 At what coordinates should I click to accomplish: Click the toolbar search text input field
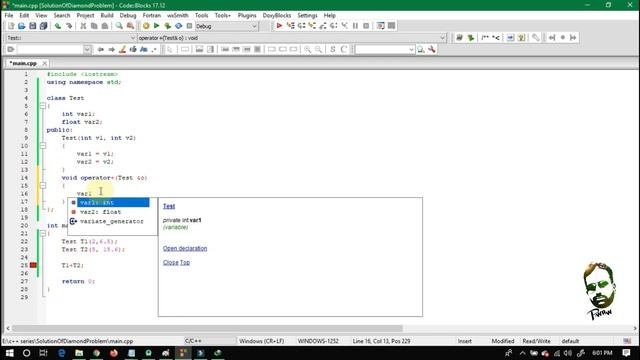click(50, 49)
